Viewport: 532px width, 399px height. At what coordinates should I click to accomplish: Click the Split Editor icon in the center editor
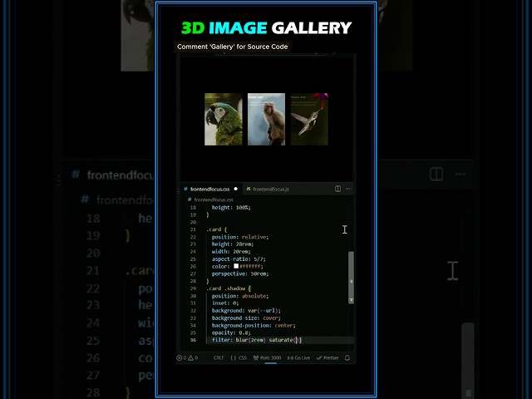coord(337,189)
